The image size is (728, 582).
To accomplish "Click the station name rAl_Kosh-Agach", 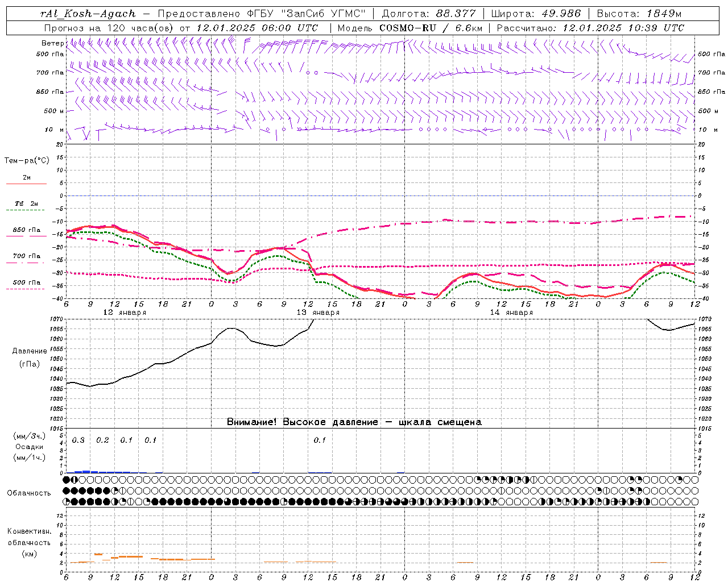I will click(89, 14).
